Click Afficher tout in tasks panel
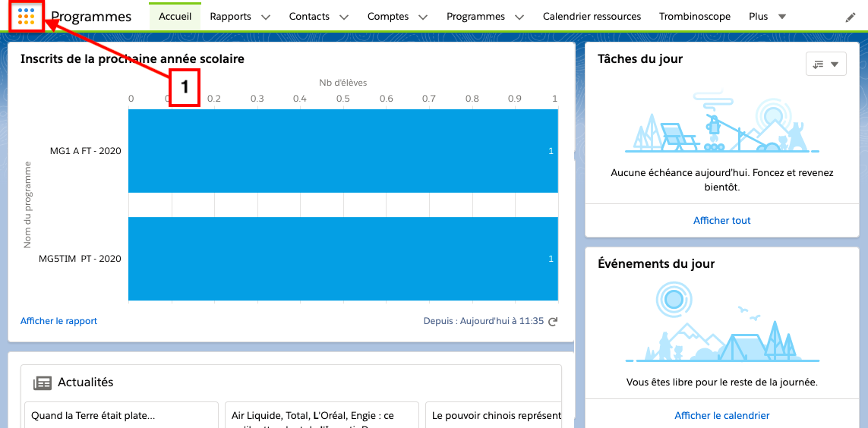This screenshot has width=868, height=428. [x=721, y=221]
